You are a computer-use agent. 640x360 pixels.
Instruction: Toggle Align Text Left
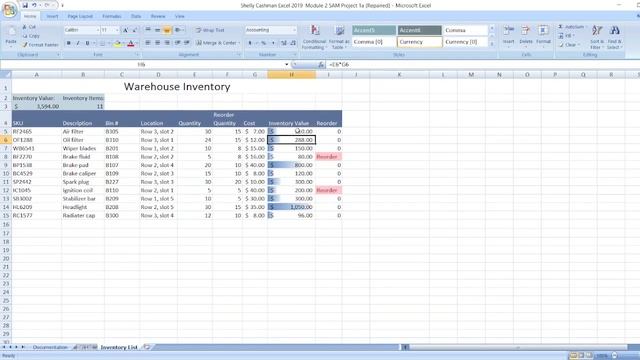coord(148,43)
